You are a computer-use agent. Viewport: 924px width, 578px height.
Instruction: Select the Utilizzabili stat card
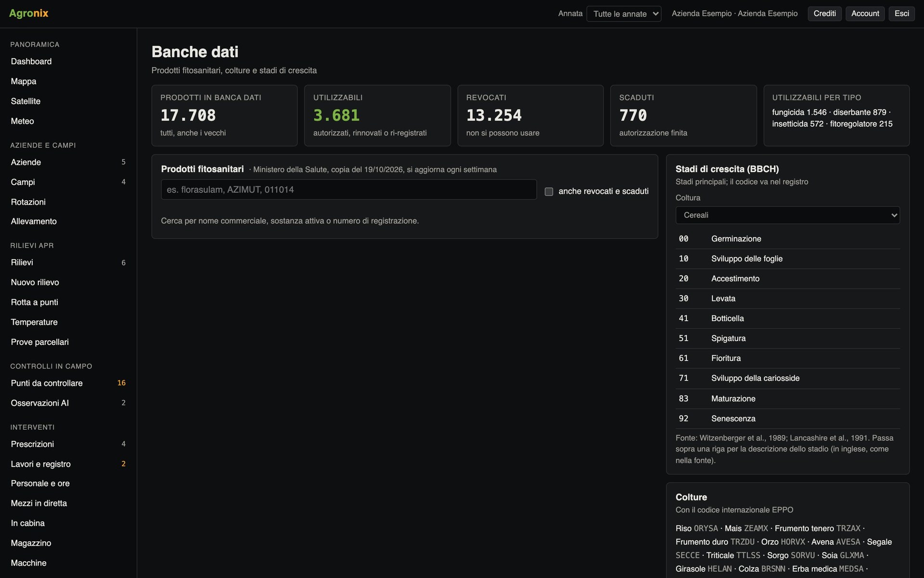[377, 116]
